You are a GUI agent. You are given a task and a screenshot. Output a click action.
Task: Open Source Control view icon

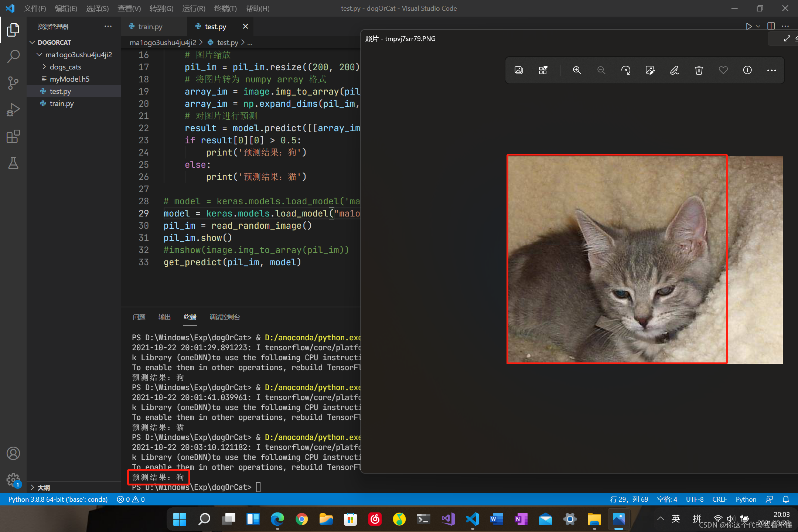point(13,83)
